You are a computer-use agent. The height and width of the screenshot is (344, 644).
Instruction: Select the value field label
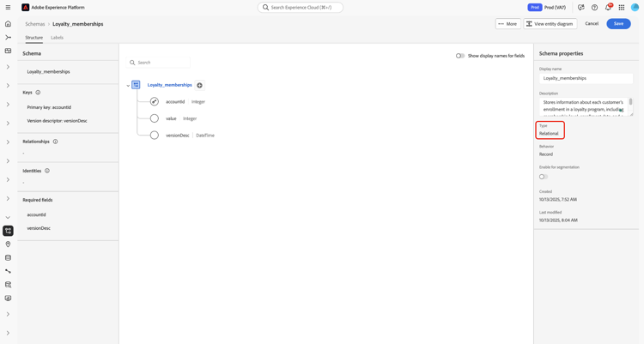coord(171,118)
